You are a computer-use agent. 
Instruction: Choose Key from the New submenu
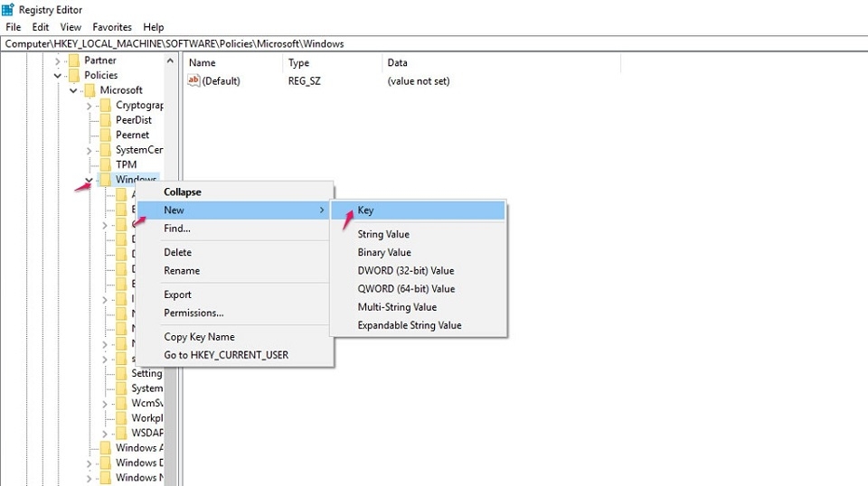click(418, 210)
